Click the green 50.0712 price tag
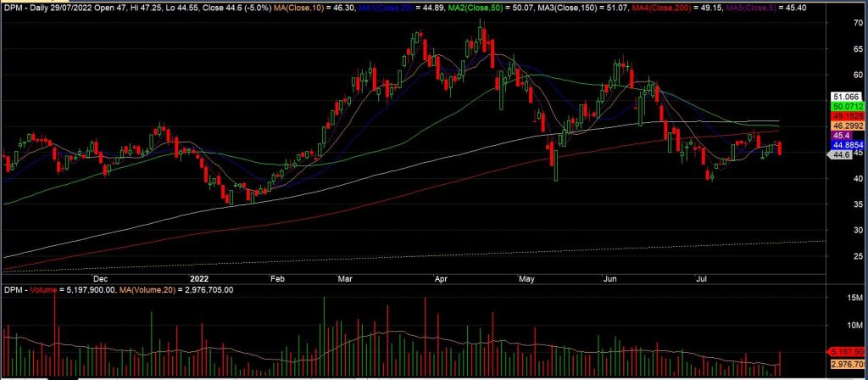The width and height of the screenshot is (868, 380). pyautogui.click(x=848, y=106)
